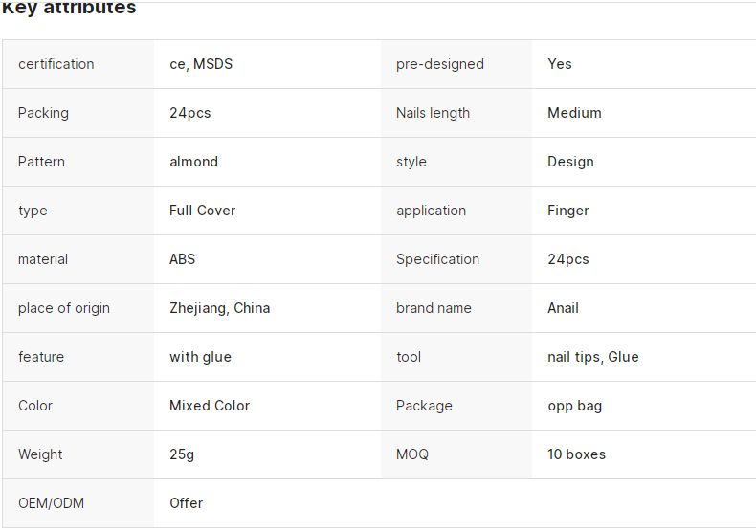Click the ABS material value
Image resolution: width=756 pixels, height=532 pixels.
click(x=183, y=259)
